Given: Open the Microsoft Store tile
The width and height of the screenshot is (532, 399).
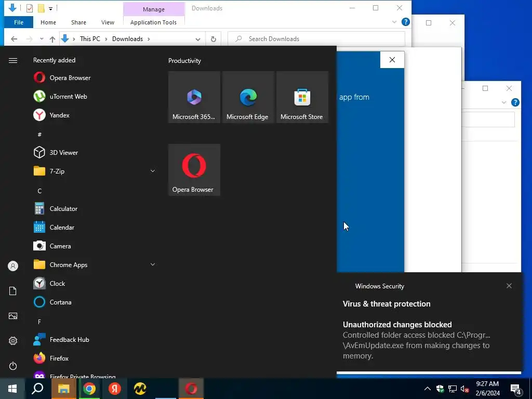Looking at the screenshot, I should (x=302, y=97).
